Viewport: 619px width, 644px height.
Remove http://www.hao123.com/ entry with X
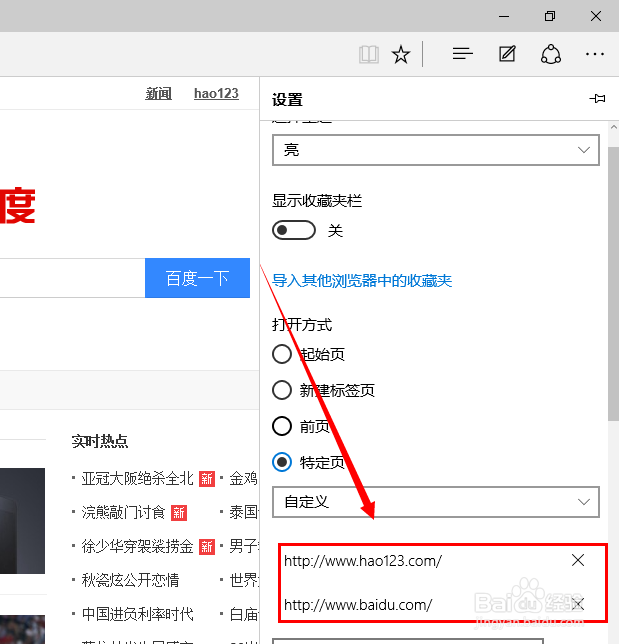coord(578,560)
